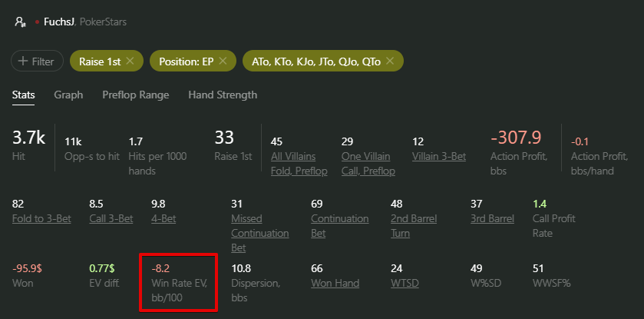
Task: Open the Fold to 3-Bet stat
Action: pyautogui.click(x=41, y=219)
